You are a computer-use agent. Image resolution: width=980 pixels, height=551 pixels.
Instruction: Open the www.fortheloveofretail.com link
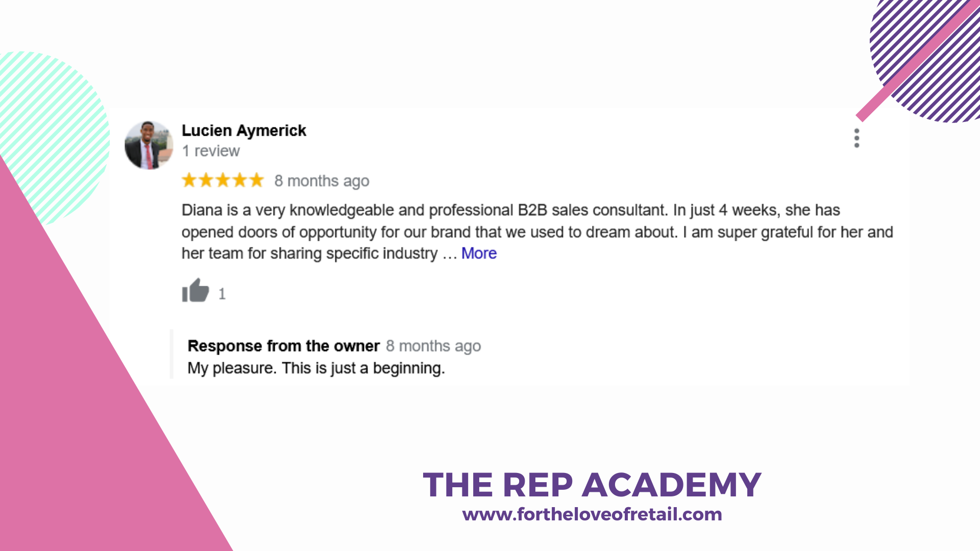pos(592,514)
